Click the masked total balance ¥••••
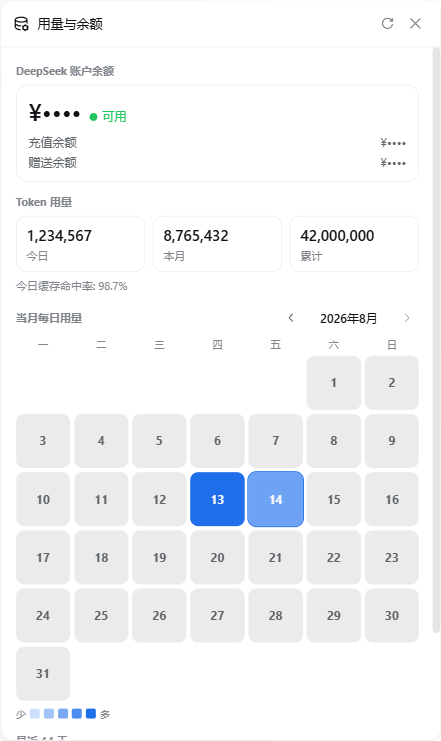 (54, 113)
